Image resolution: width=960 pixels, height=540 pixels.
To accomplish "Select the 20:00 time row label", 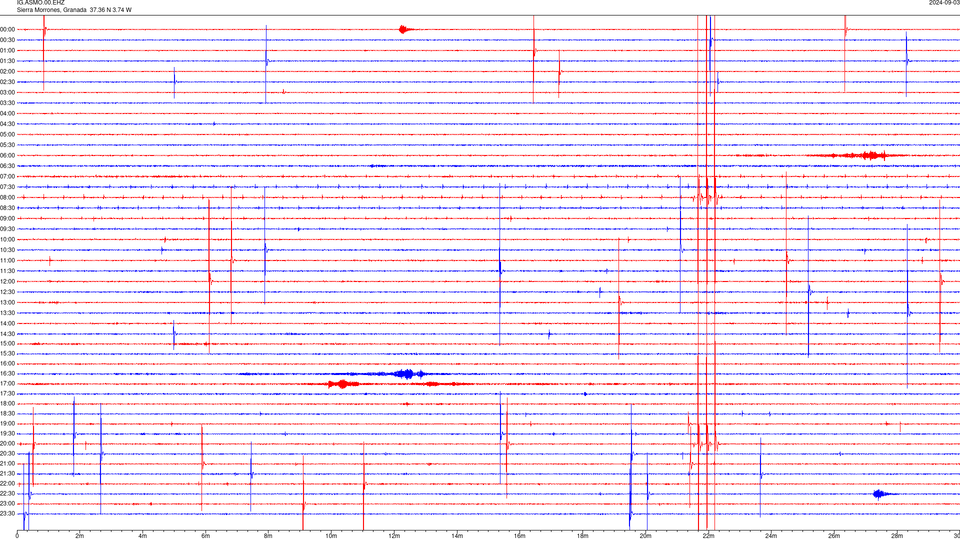I will pos(8,443).
